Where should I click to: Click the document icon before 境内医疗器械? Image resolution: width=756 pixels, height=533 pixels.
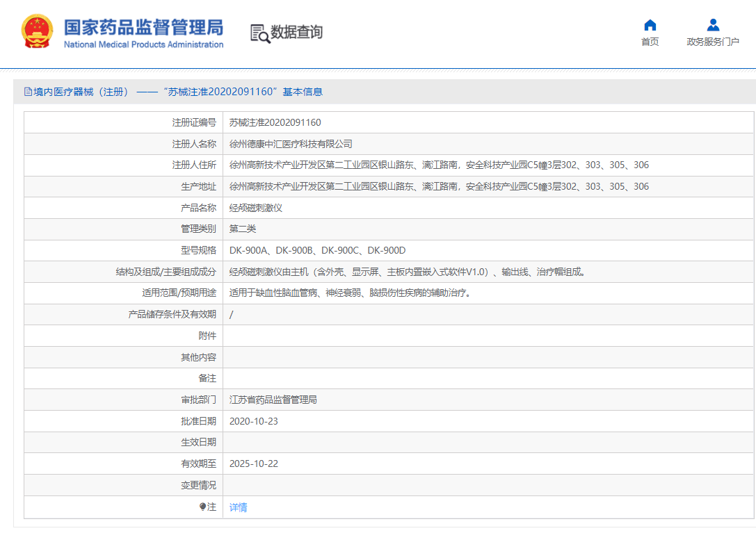click(x=28, y=92)
